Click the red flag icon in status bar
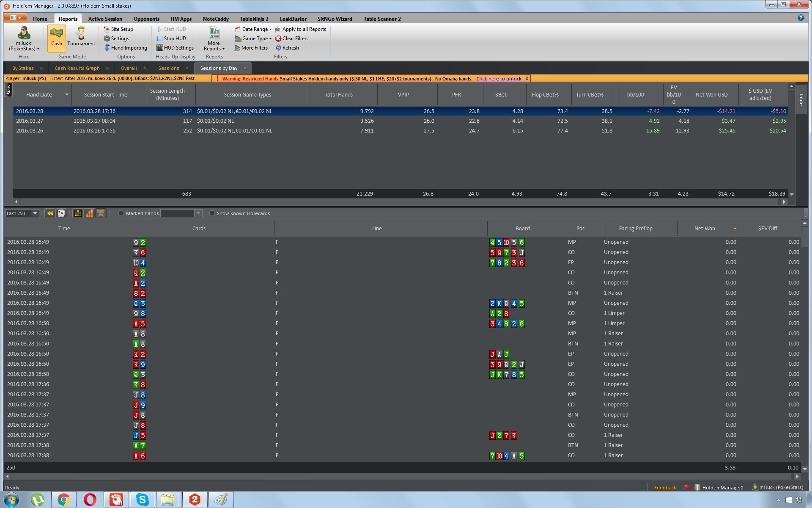Viewport: 812px width, 508px height. (x=687, y=487)
